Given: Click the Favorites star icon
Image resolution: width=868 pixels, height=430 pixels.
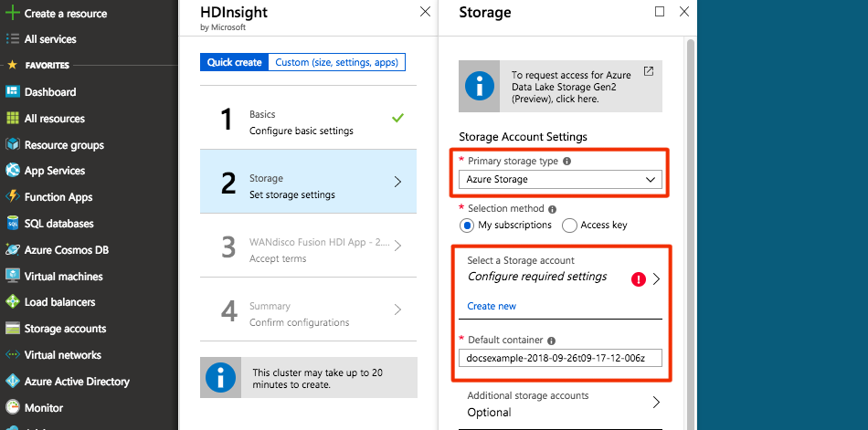Looking at the screenshot, I should pyautogui.click(x=12, y=66).
